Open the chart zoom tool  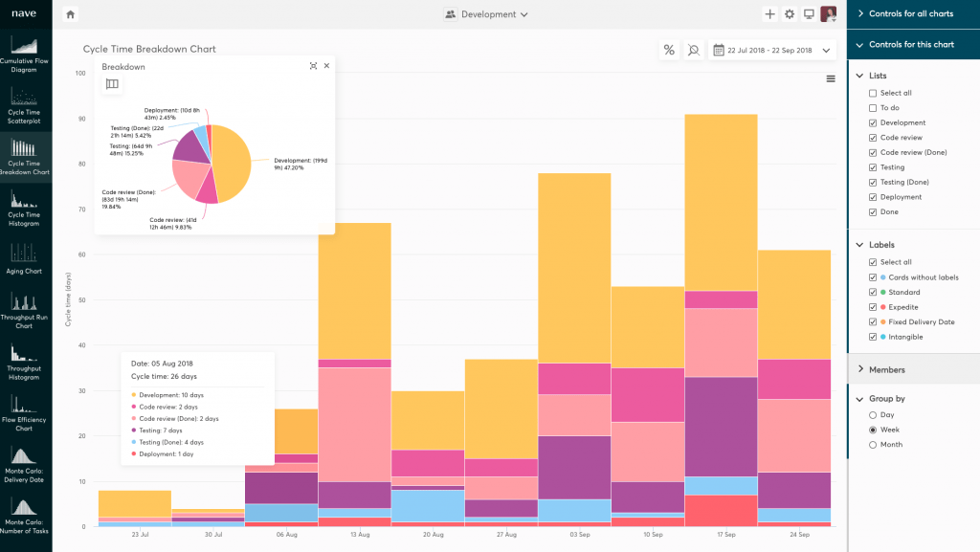(693, 49)
